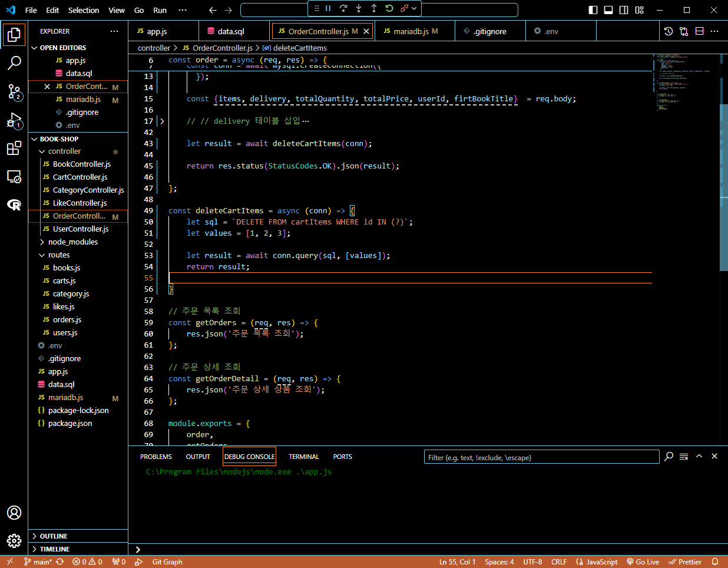Image resolution: width=728 pixels, height=568 pixels.
Task: Open the Problems panel tab
Action: tap(156, 457)
